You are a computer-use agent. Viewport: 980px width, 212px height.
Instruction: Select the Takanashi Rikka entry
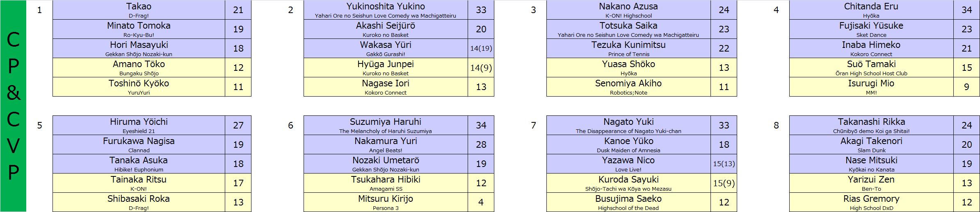(x=871, y=125)
